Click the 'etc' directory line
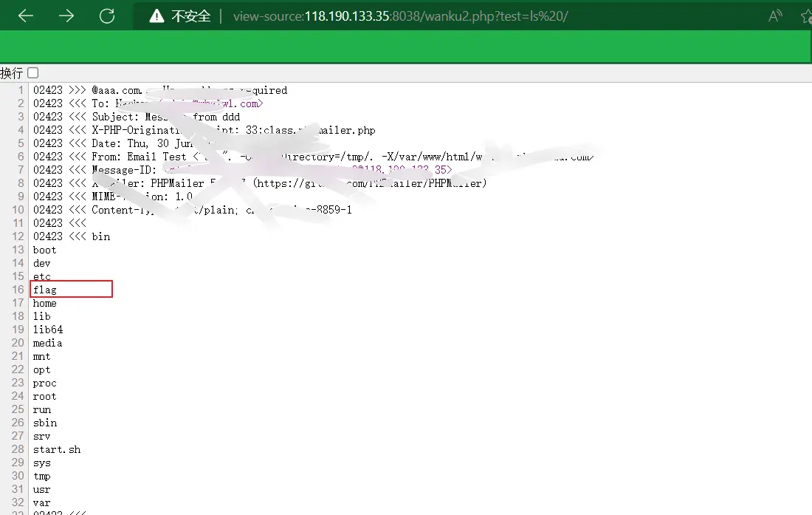Viewport: 812px width, 515px height. 42,276
